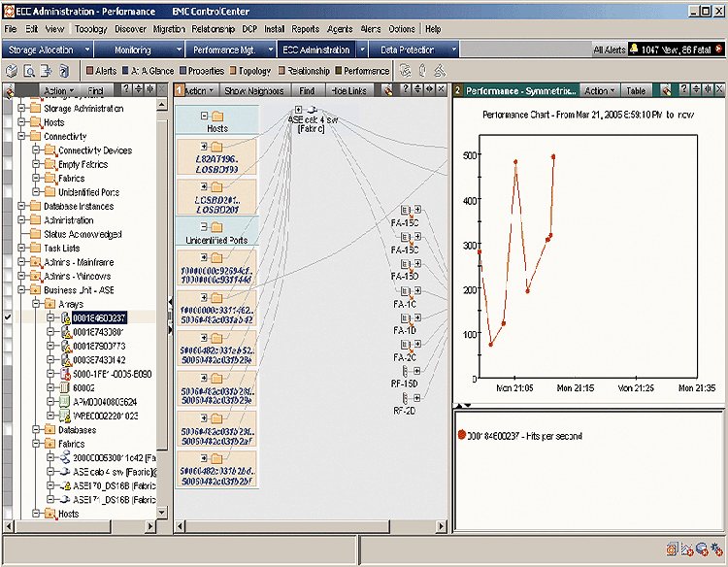Screen dimensions: 728x567
Task: Check the box beside array 0001E7430801
Action: coord(8,332)
